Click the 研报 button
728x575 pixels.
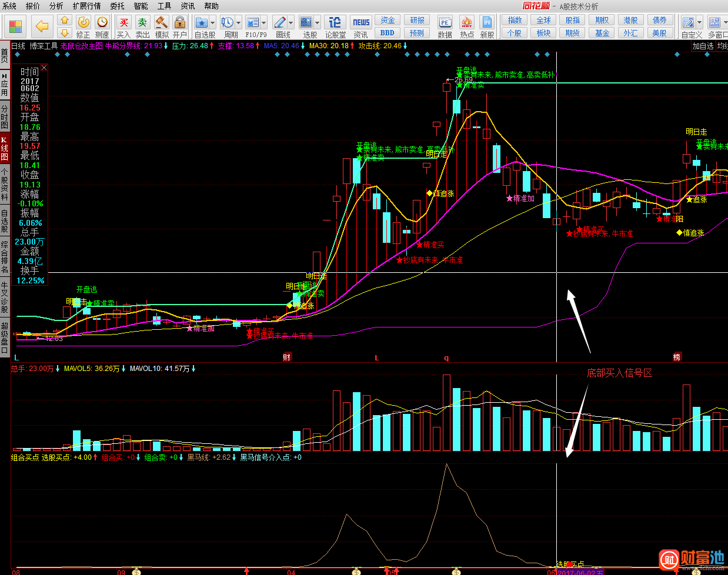(418, 20)
